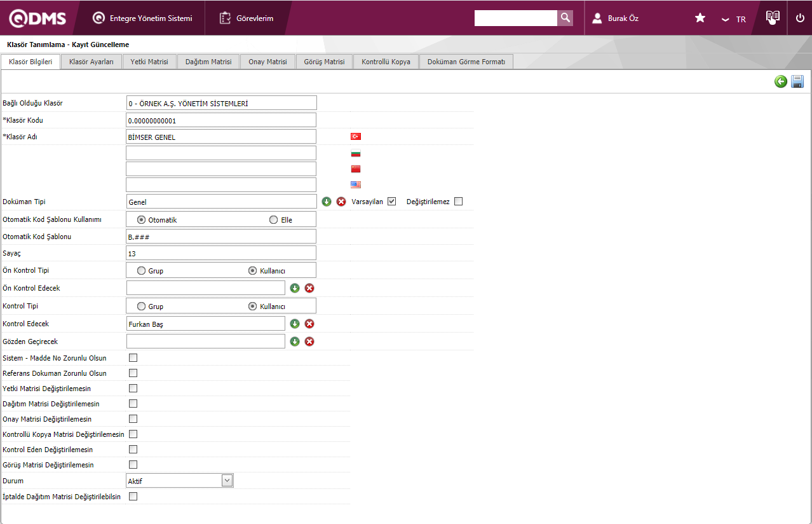Switch to Yetki Matrisi tab
The image size is (812, 524).
coord(149,62)
